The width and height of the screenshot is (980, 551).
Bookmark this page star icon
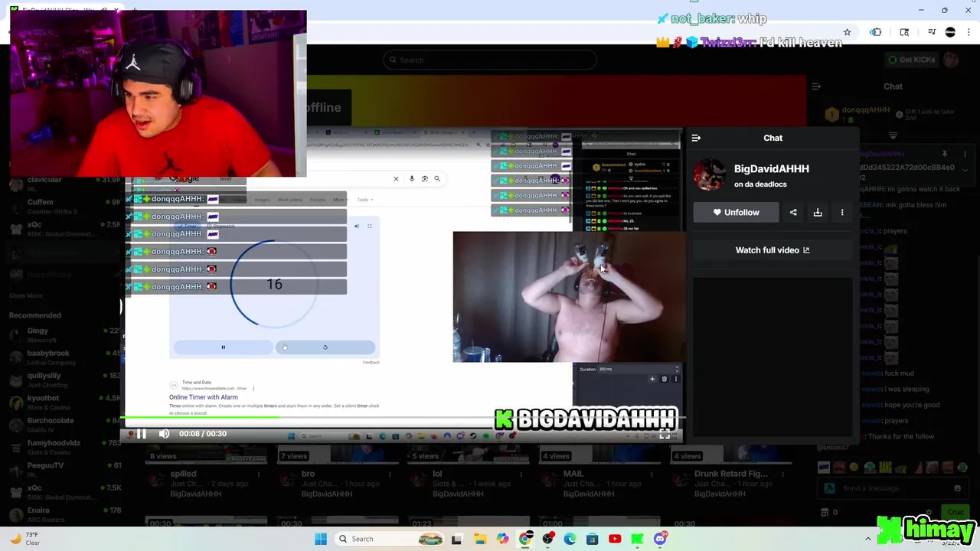click(x=847, y=32)
